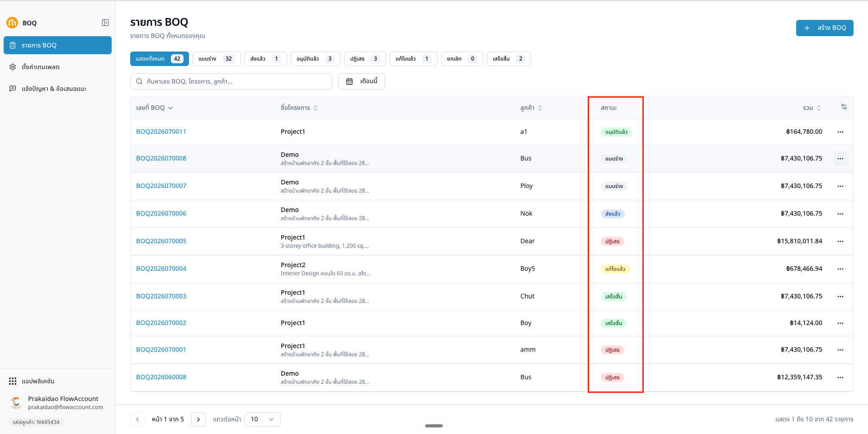
Task: Open column settings icon in table header
Action: coord(844,107)
